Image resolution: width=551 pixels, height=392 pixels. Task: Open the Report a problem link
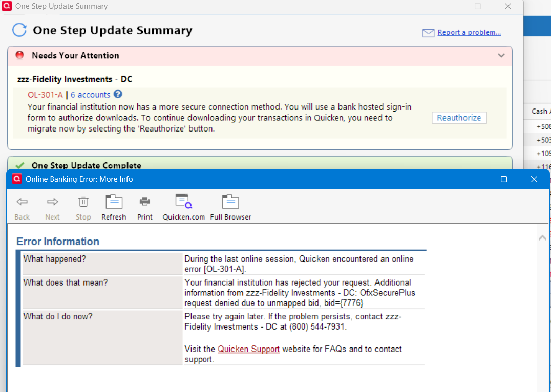(x=469, y=32)
